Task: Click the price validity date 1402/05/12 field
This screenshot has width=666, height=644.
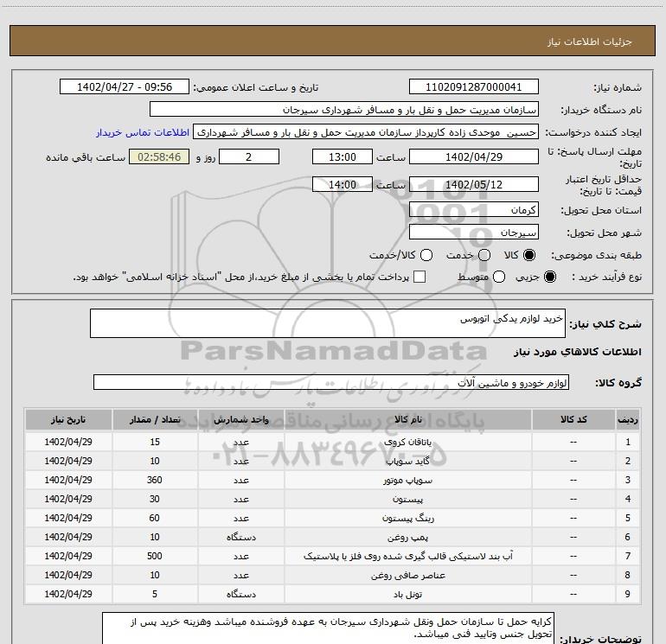Action: pyautogui.click(x=474, y=184)
